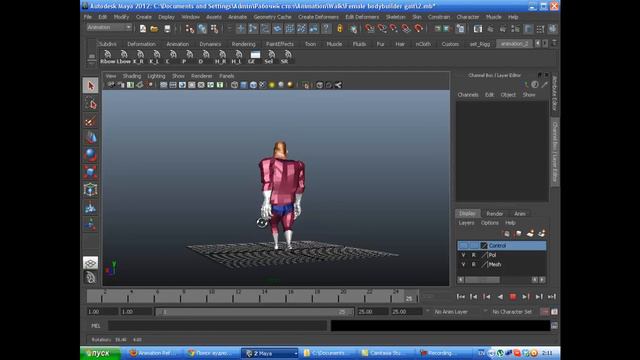Select the arrow Select tool in toolbox
The image size is (640, 360).
90,86
